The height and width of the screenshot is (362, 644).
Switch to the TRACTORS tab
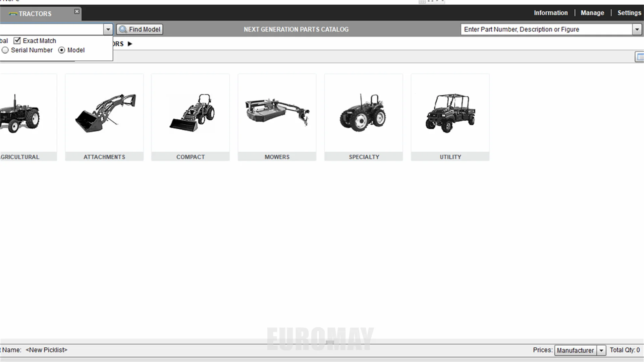click(35, 14)
